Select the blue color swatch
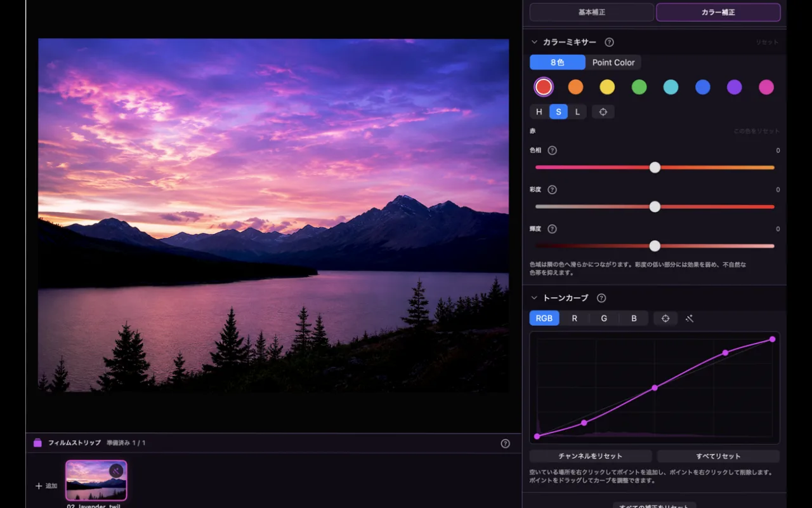This screenshot has width=812, height=508. click(x=702, y=87)
